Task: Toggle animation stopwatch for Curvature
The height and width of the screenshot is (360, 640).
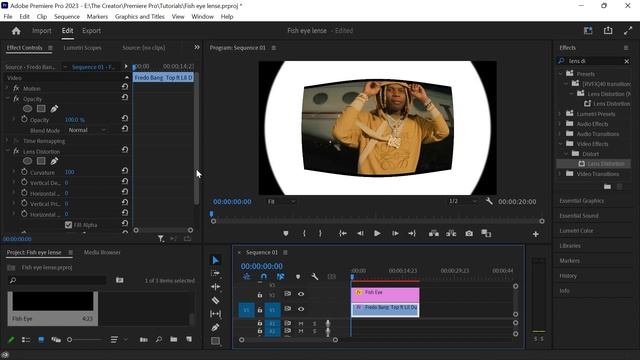Action: (24, 172)
